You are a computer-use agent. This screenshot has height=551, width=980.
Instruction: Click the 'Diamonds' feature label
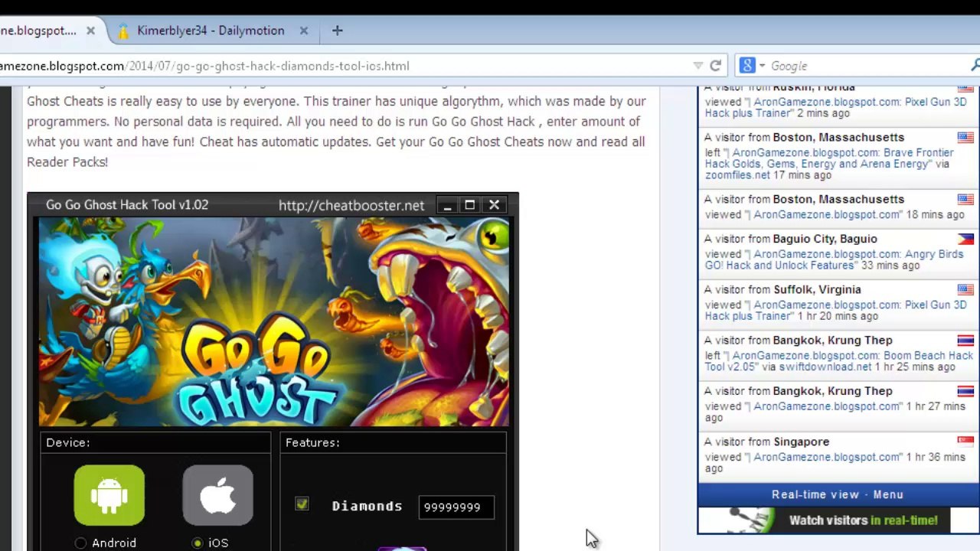[367, 506]
